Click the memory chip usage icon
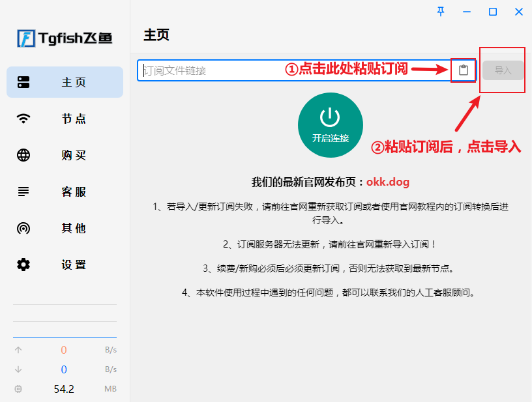 pyautogui.click(x=18, y=389)
